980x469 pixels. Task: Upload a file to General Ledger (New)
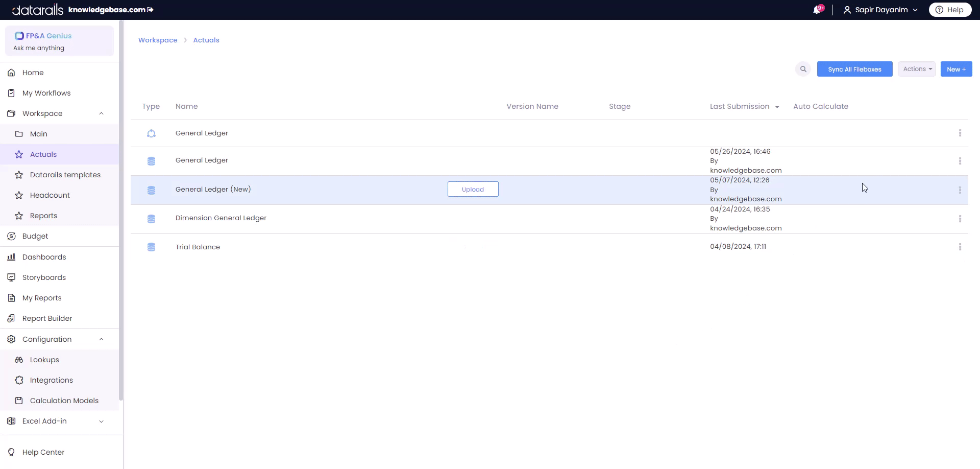pyautogui.click(x=473, y=189)
